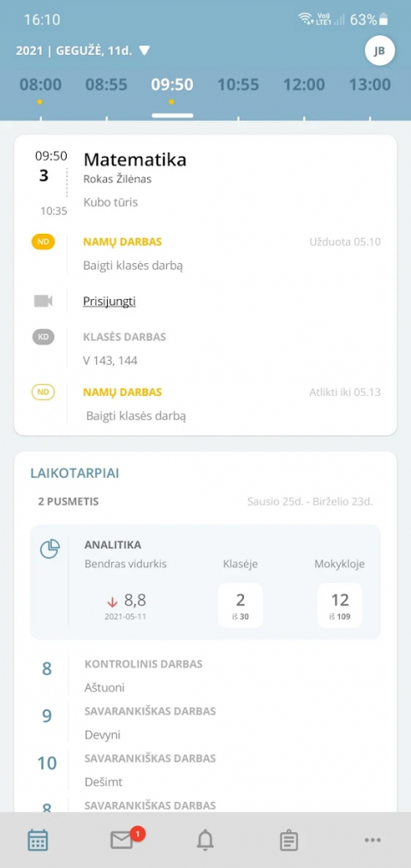The image size is (411, 868).
Task: Open messages envelope icon with unread badge
Action: [124, 839]
